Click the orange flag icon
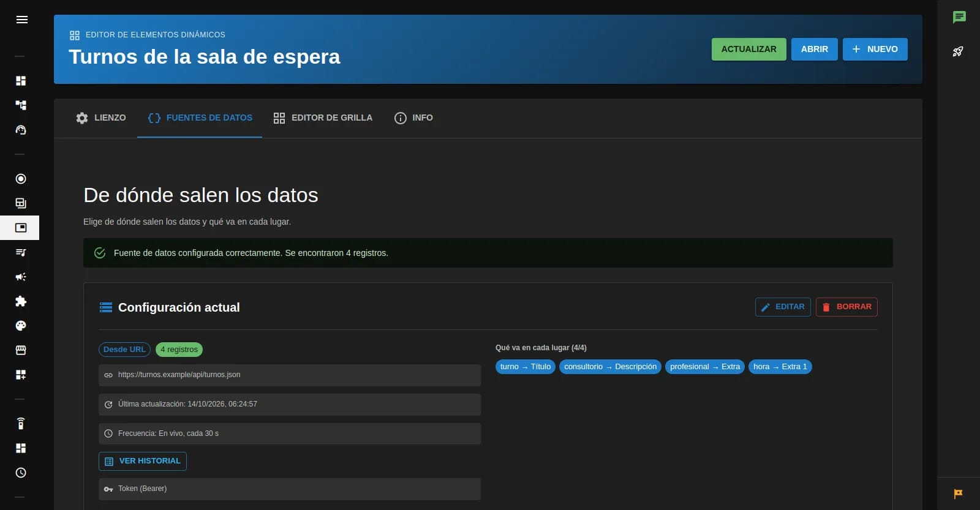This screenshot has width=980, height=510. click(x=959, y=493)
